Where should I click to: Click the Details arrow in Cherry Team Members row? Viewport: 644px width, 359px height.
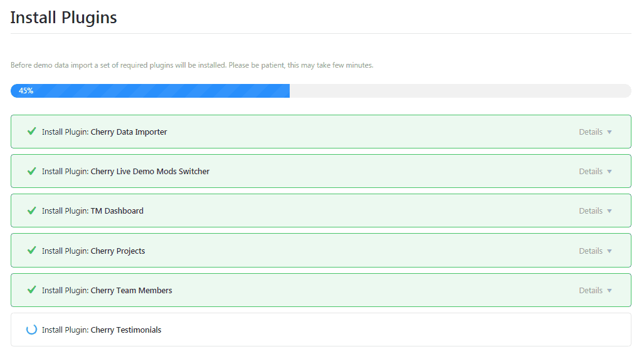coord(610,291)
